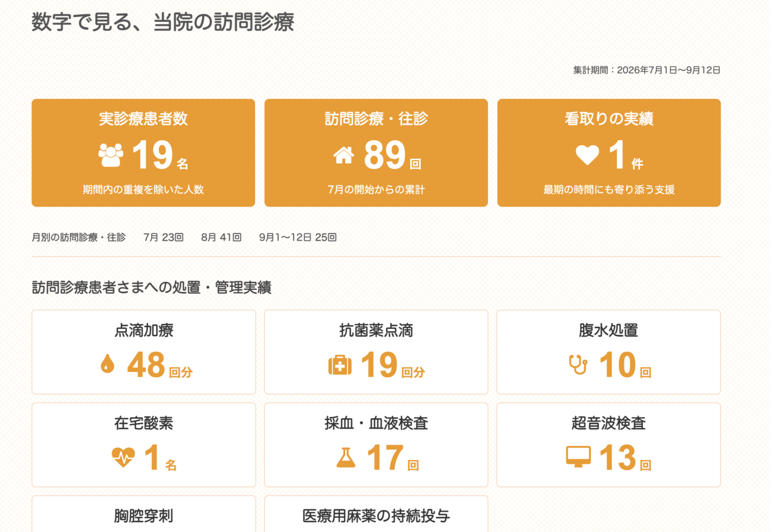This screenshot has height=532, width=770.
Task: Click the number 89 visit count
Action: pos(385,155)
